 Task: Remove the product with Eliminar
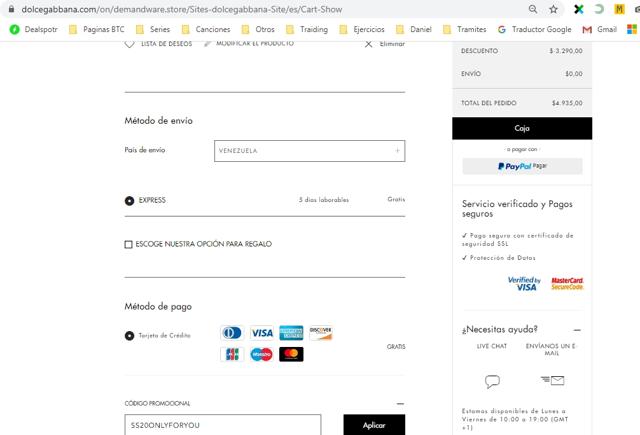point(384,44)
